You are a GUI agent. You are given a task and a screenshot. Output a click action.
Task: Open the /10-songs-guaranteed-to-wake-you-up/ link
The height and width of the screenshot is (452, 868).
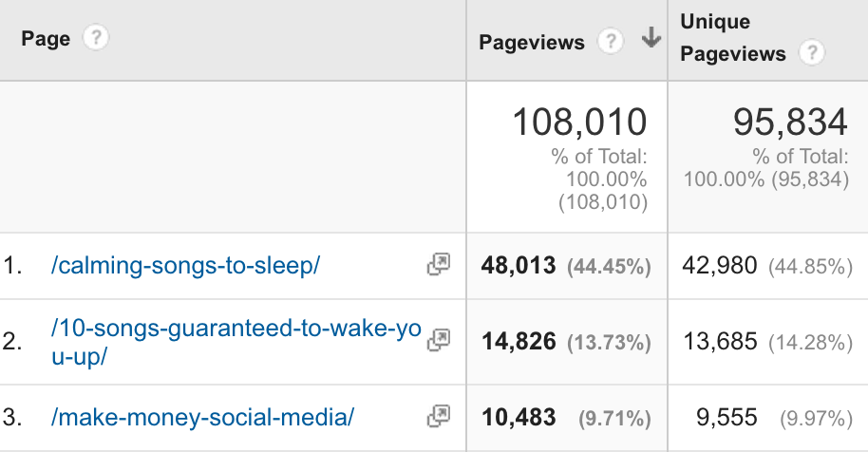pos(236,342)
